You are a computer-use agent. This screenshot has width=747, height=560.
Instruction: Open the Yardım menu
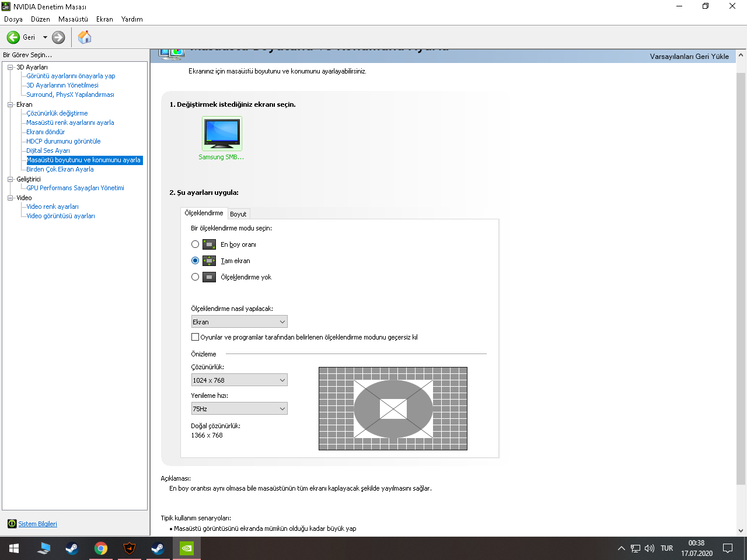click(x=132, y=19)
